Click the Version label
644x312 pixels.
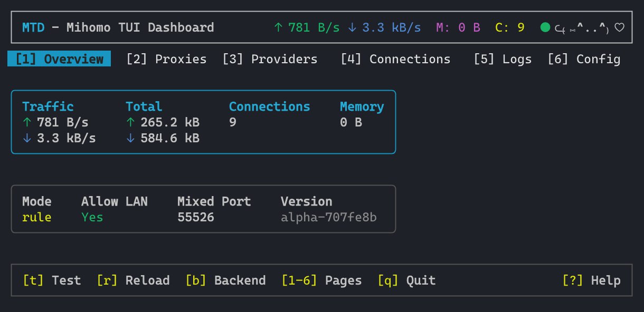[x=307, y=201]
